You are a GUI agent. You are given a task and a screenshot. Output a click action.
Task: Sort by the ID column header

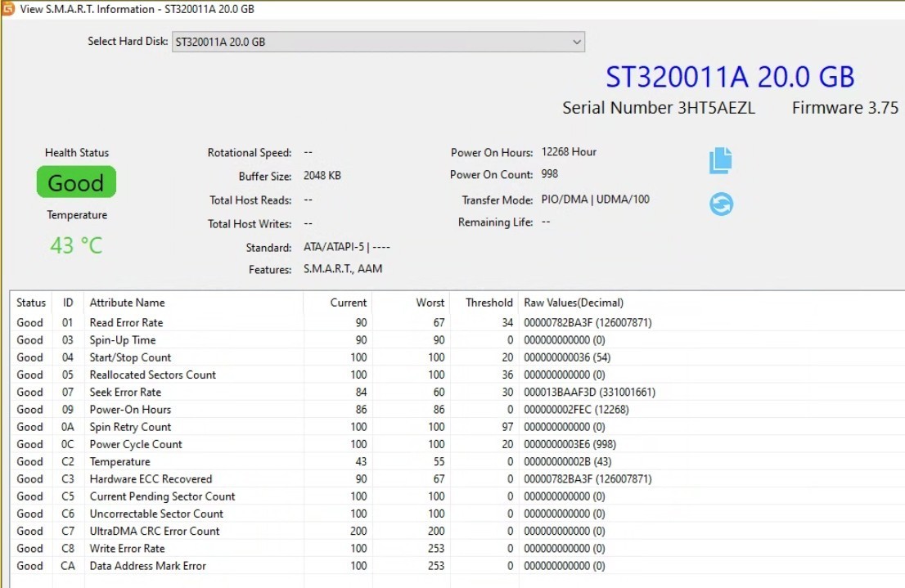68,303
